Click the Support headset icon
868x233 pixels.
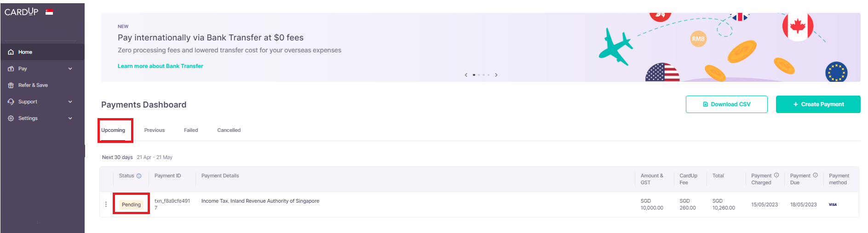[11, 102]
